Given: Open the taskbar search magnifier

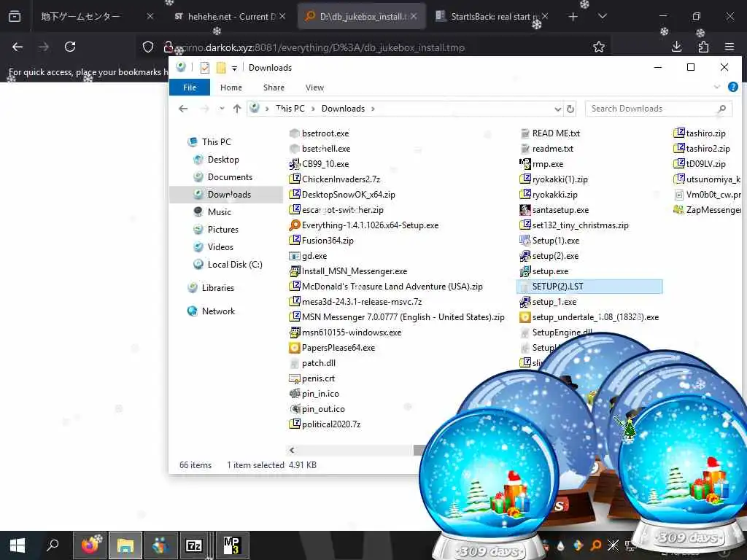Looking at the screenshot, I should (53, 545).
